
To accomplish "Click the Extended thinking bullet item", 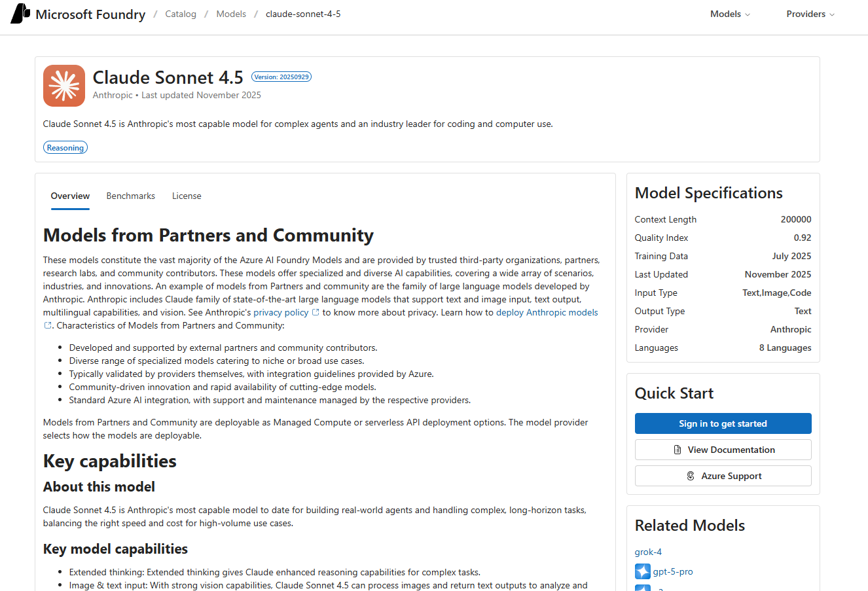I will point(275,572).
